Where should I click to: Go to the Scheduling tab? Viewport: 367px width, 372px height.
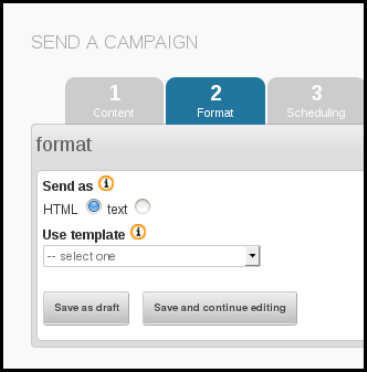pos(315,101)
